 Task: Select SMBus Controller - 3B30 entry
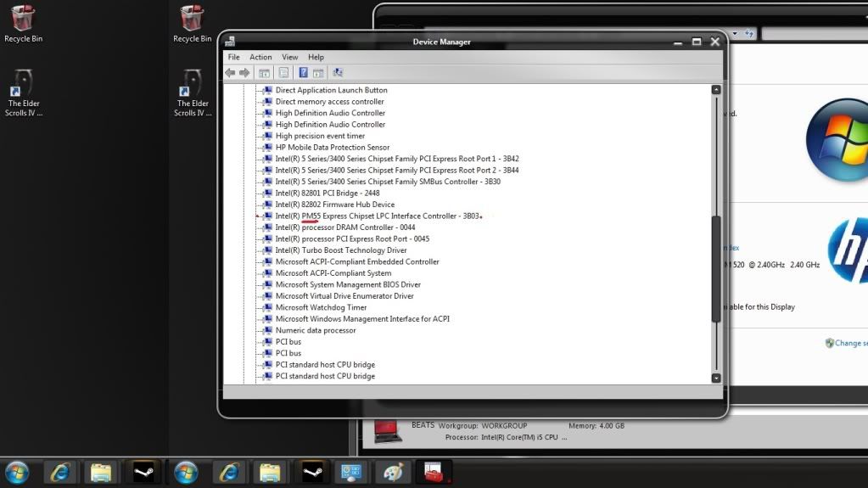click(x=388, y=181)
